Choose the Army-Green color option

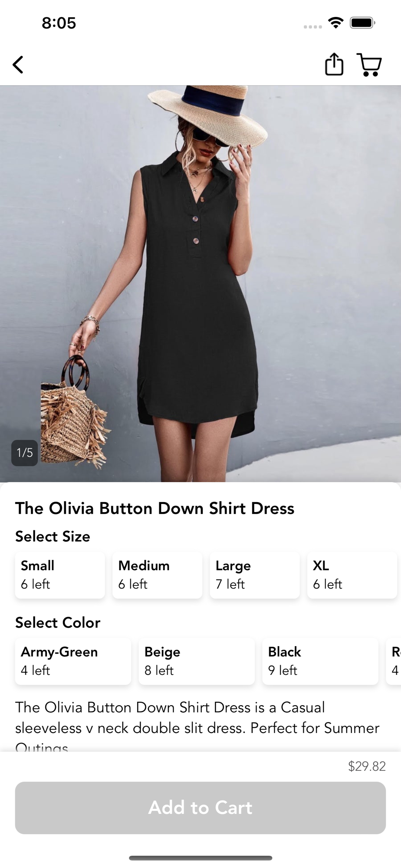pyautogui.click(x=73, y=661)
